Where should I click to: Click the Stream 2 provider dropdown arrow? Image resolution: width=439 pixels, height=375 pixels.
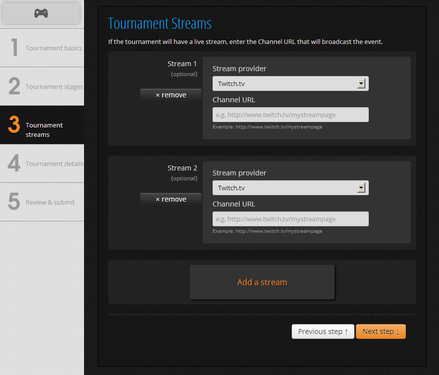click(361, 188)
